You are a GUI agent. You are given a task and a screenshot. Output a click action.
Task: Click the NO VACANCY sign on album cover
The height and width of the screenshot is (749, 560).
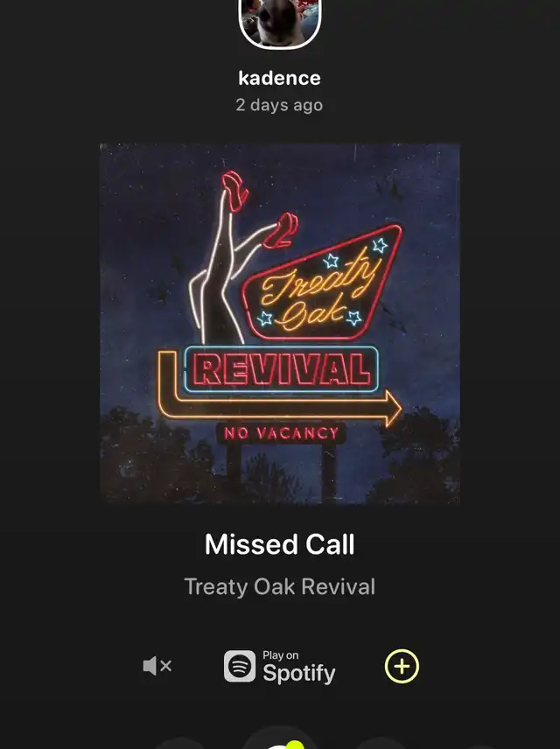(x=282, y=433)
